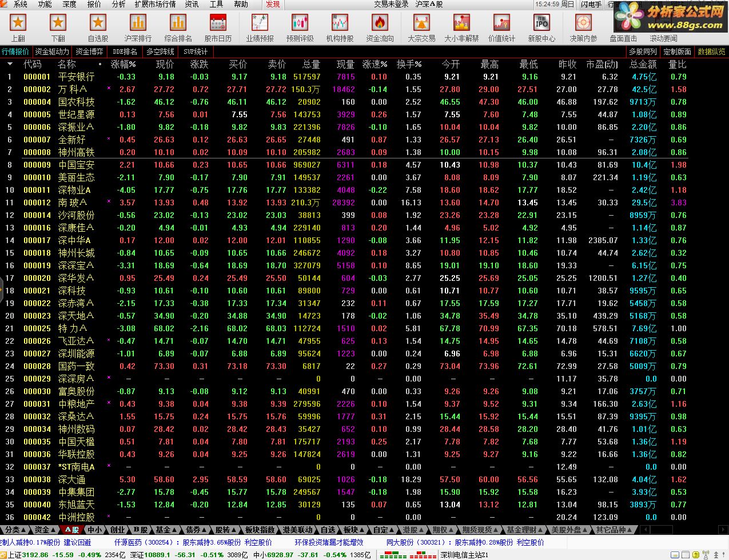Open the 分析 menu
729x560 pixels.
118,4
